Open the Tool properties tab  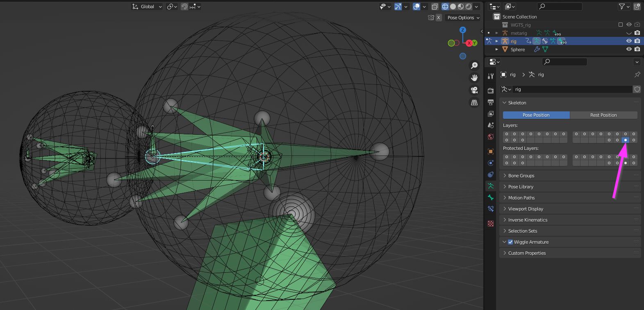click(491, 76)
